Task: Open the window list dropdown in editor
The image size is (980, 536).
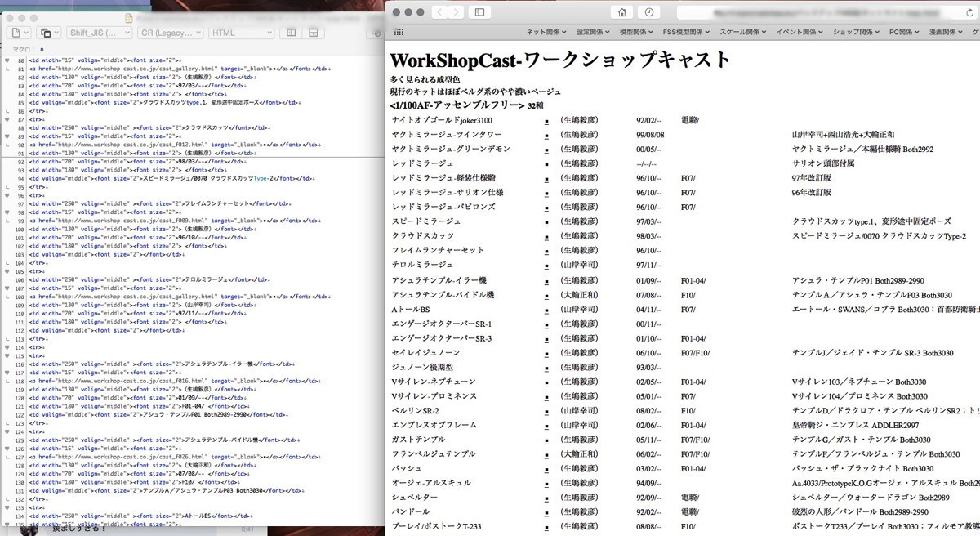Action: (49, 32)
